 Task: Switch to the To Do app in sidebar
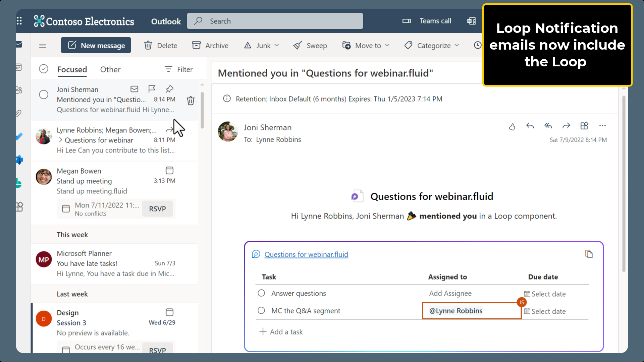19,136
